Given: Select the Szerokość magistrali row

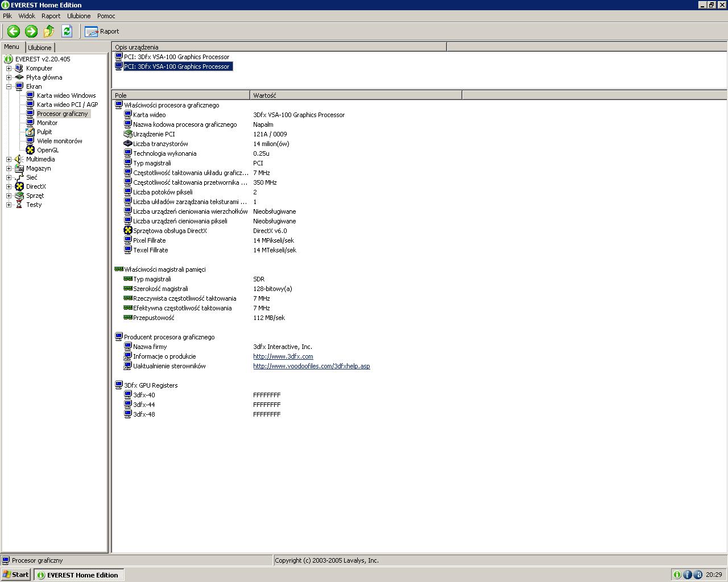Looking at the screenshot, I should [x=419, y=289].
